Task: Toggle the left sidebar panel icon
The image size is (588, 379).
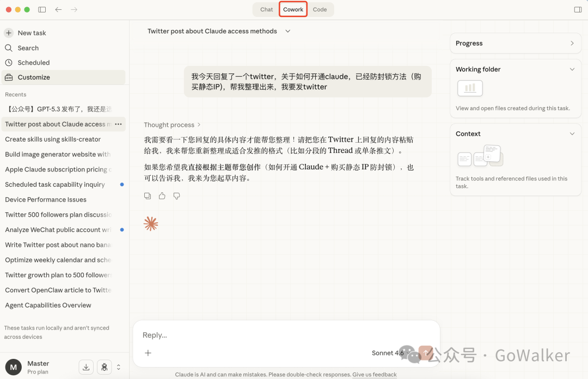Action: pyautogui.click(x=42, y=9)
